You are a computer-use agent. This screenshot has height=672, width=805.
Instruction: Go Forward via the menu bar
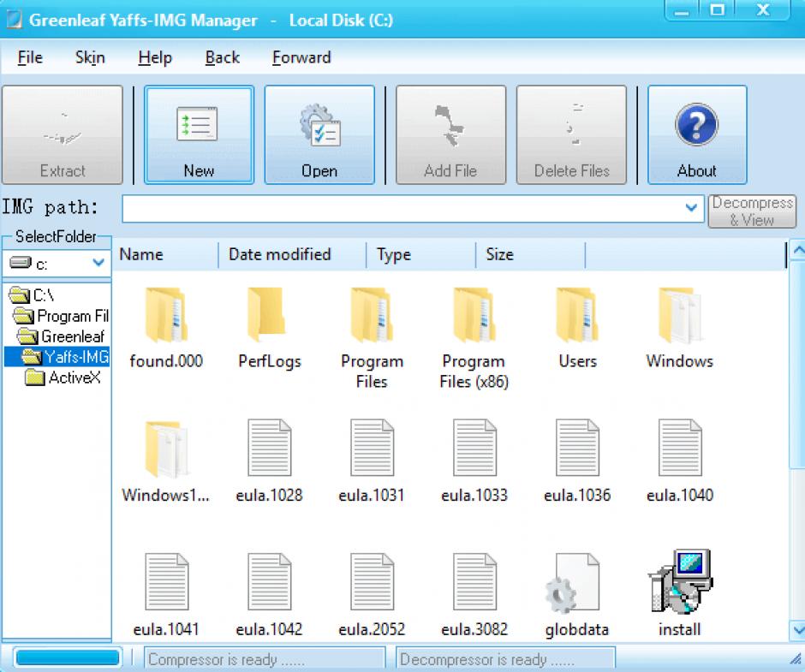coord(301,57)
